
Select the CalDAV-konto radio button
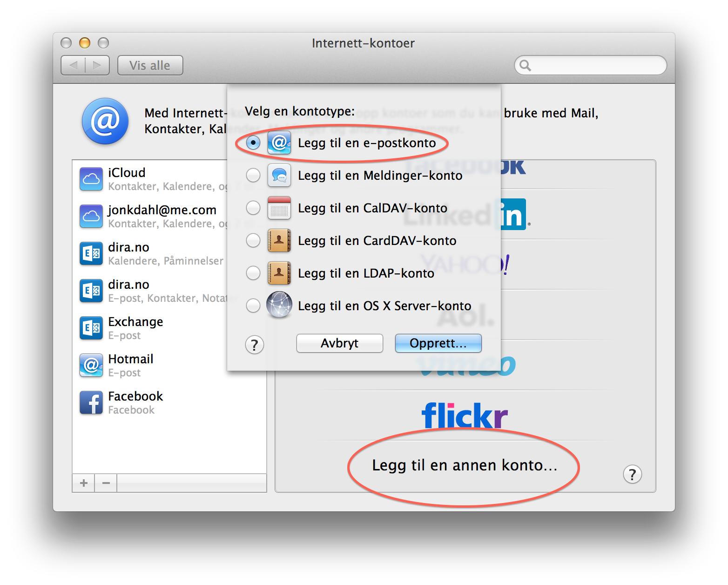click(253, 208)
